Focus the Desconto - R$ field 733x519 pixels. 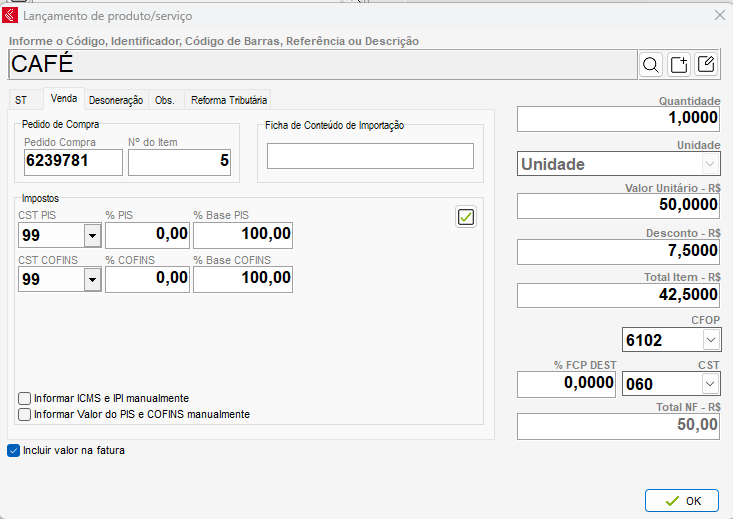[618, 251]
